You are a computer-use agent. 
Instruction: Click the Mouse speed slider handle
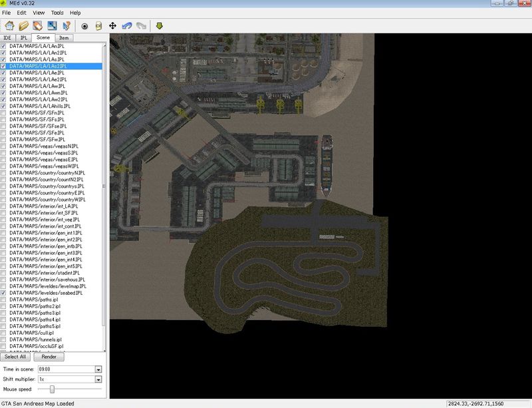click(x=52, y=389)
